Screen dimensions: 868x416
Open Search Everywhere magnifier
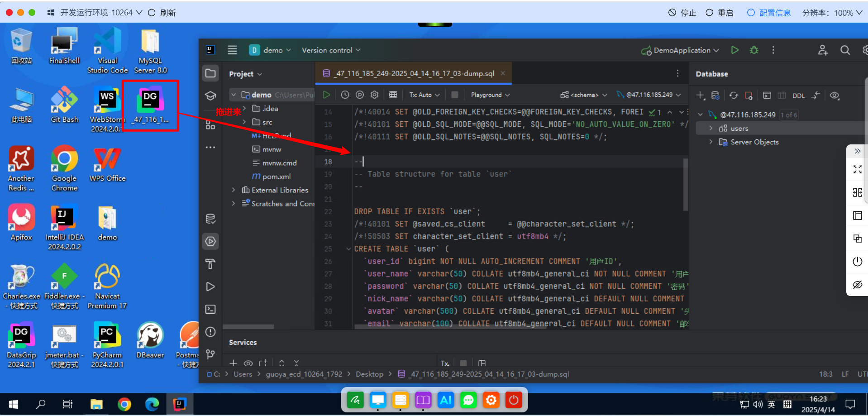click(845, 50)
